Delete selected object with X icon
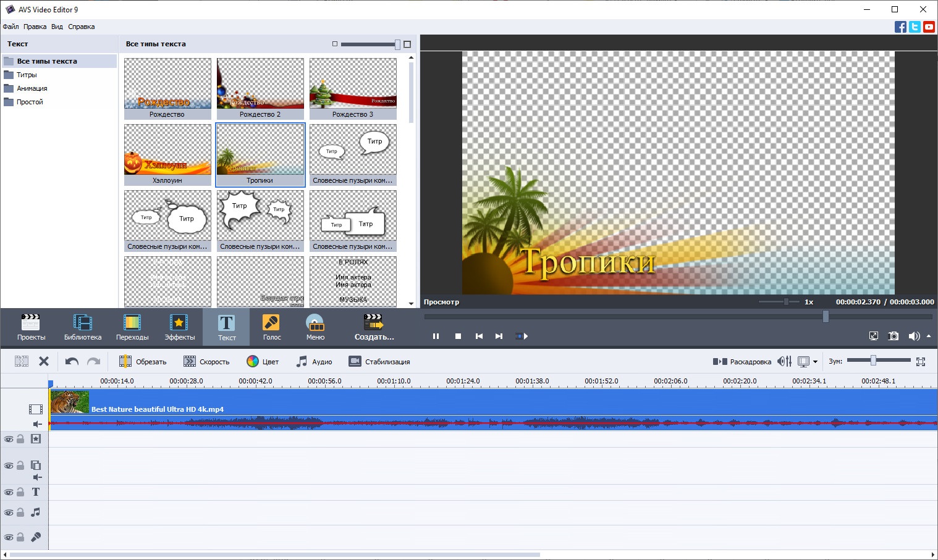Viewport: 938px width, 560px height. [44, 361]
